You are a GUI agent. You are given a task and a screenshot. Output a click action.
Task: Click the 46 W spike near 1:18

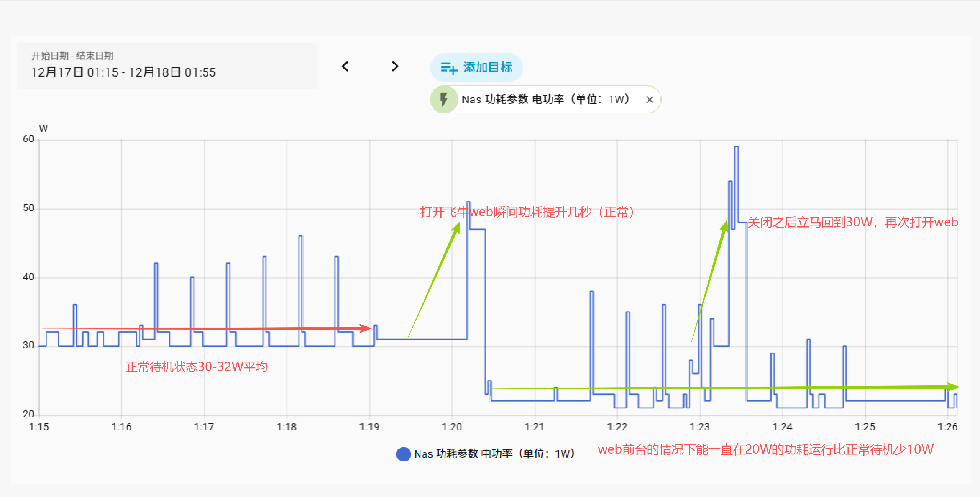pyautogui.click(x=300, y=237)
